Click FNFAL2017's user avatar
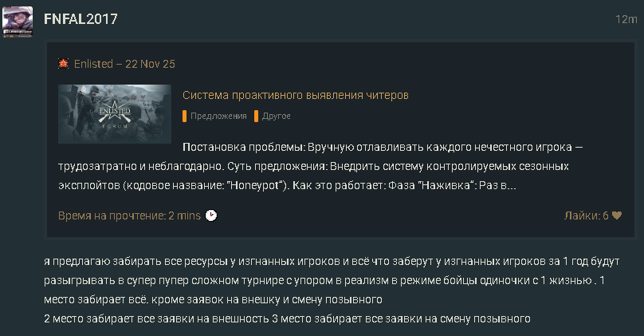 click(18, 22)
